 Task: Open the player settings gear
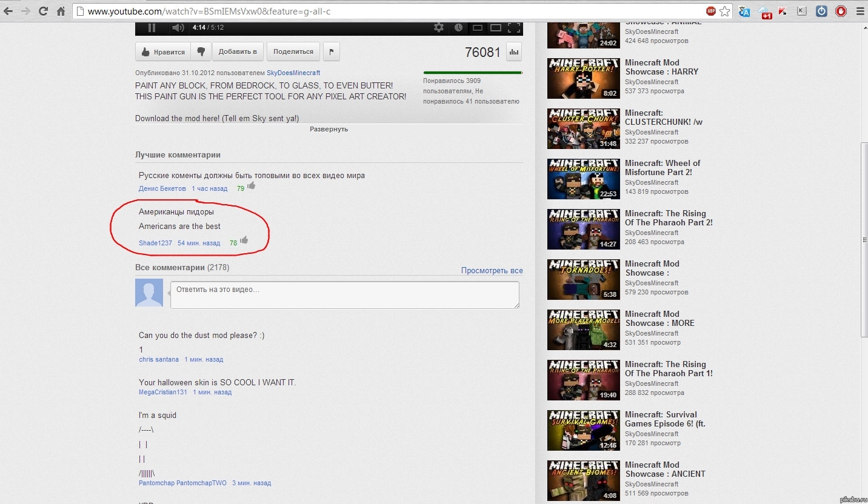(x=439, y=27)
